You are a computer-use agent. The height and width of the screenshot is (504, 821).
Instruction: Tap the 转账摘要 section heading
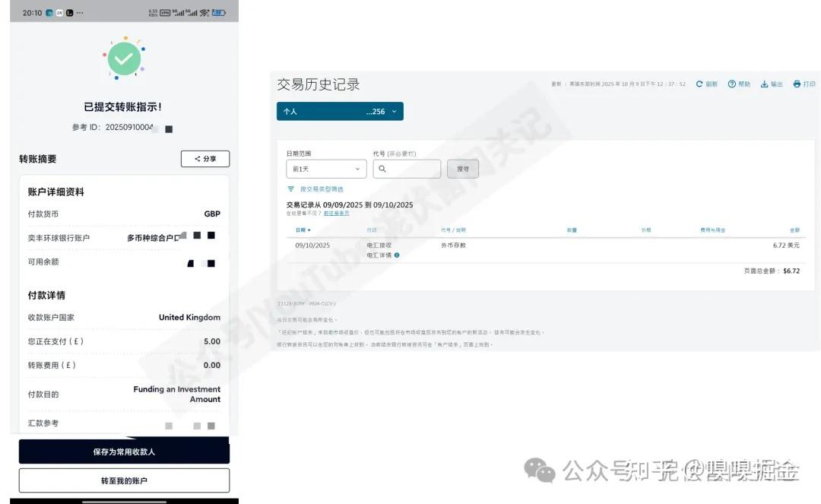(x=38, y=159)
